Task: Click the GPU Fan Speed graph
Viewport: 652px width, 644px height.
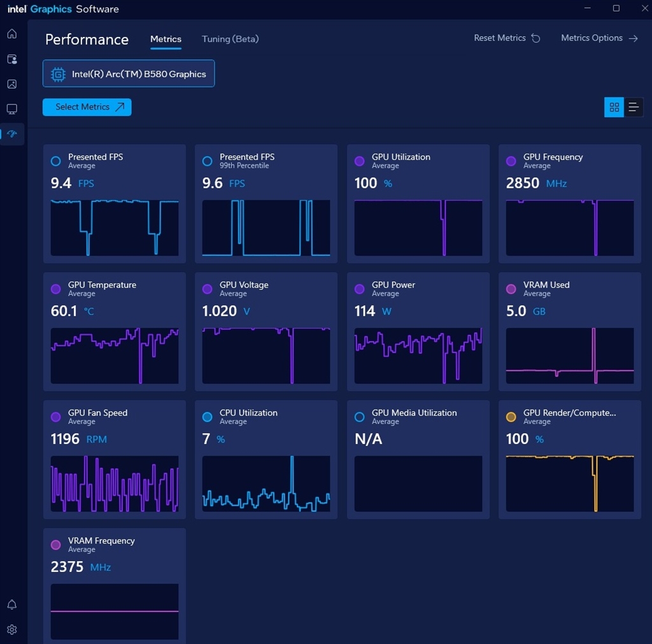Action: tap(115, 483)
